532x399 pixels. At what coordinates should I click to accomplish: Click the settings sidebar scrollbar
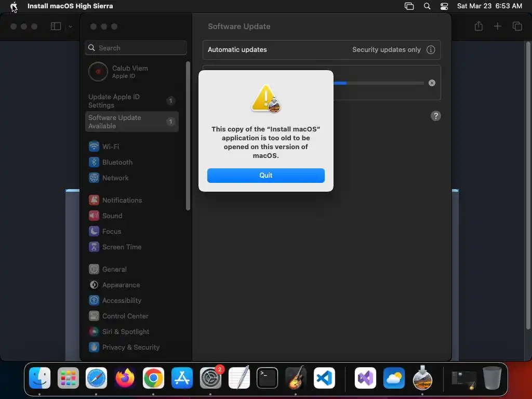(188, 136)
